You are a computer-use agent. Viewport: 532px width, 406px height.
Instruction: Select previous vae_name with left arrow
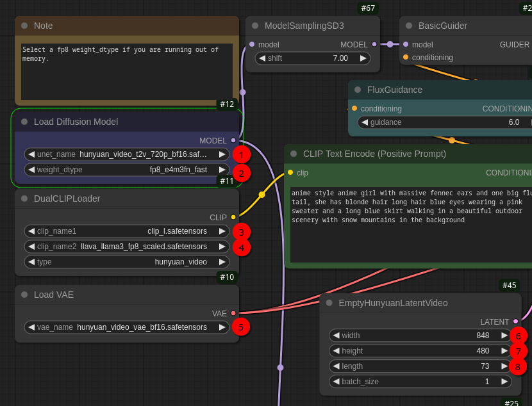coord(31,327)
